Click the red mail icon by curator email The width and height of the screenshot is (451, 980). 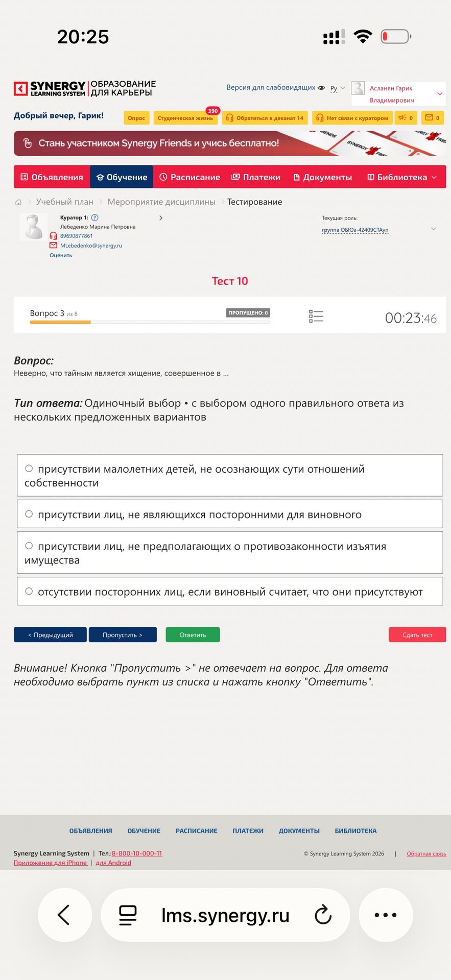[53, 246]
